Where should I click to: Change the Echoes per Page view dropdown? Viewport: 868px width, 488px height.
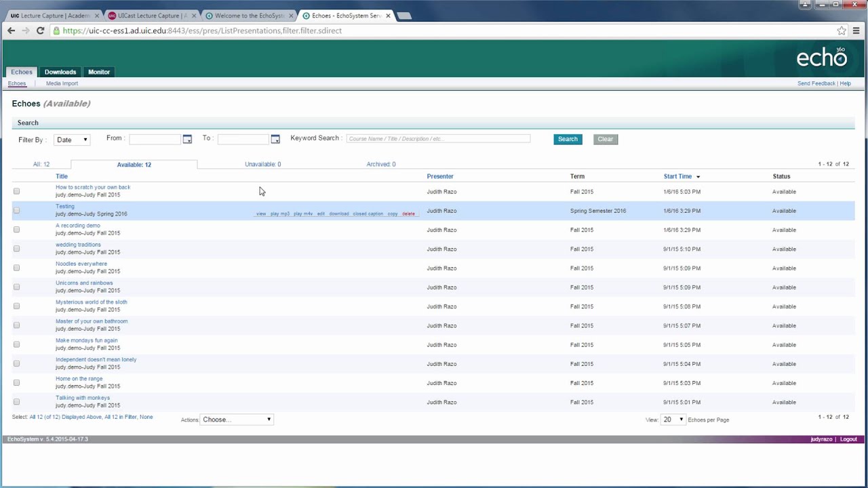point(673,420)
